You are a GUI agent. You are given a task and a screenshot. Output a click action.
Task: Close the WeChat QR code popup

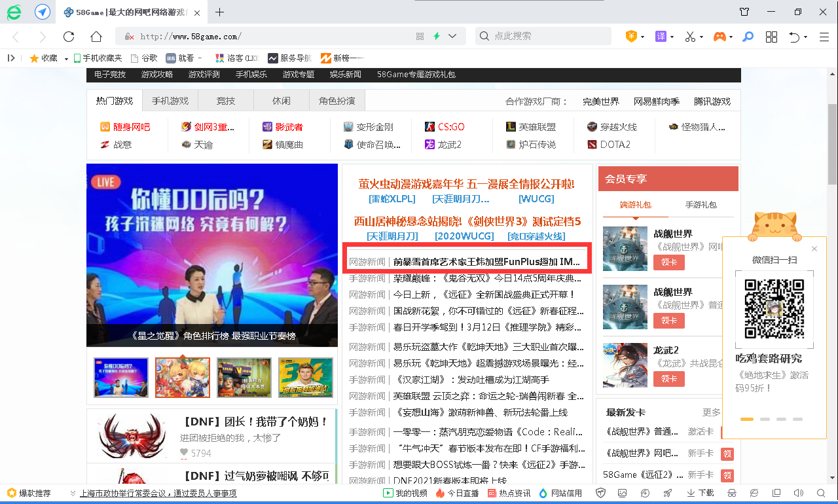814,249
